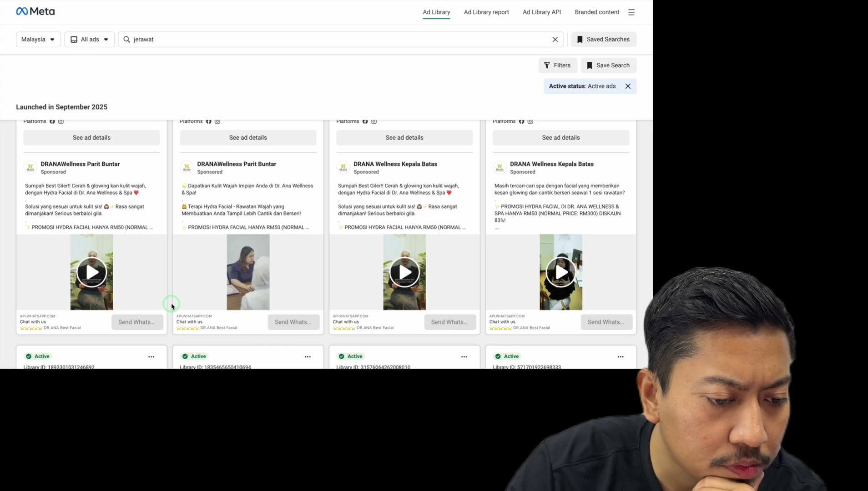Open the hamburger menu icon
The width and height of the screenshot is (868, 491).
pyautogui.click(x=631, y=12)
